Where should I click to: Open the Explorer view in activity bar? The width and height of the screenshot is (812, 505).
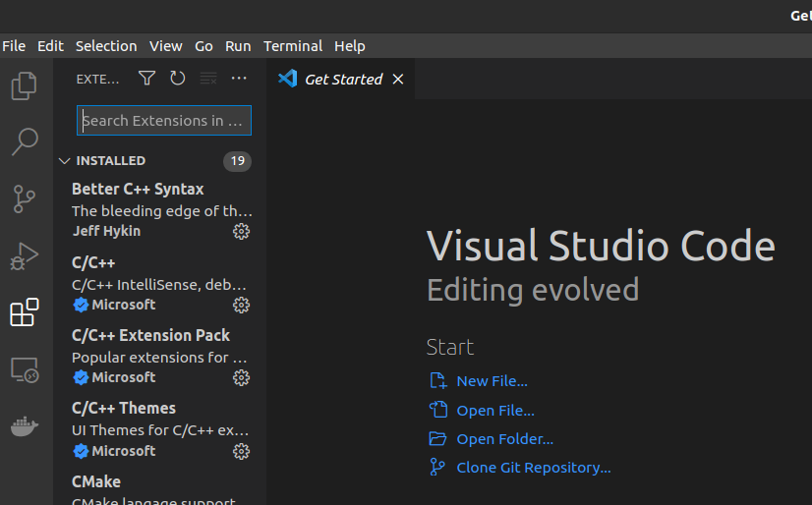tap(24, 85)
